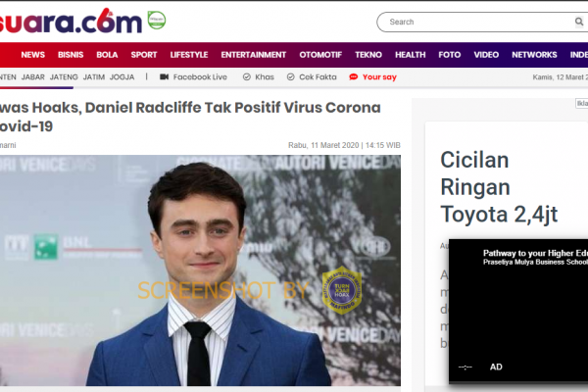
Task: Open the HEALTH section
Action: (x=411, y=55)
